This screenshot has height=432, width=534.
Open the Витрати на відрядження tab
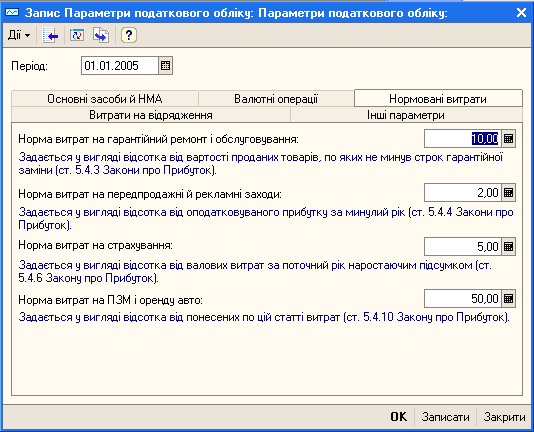tap(151, 115)
